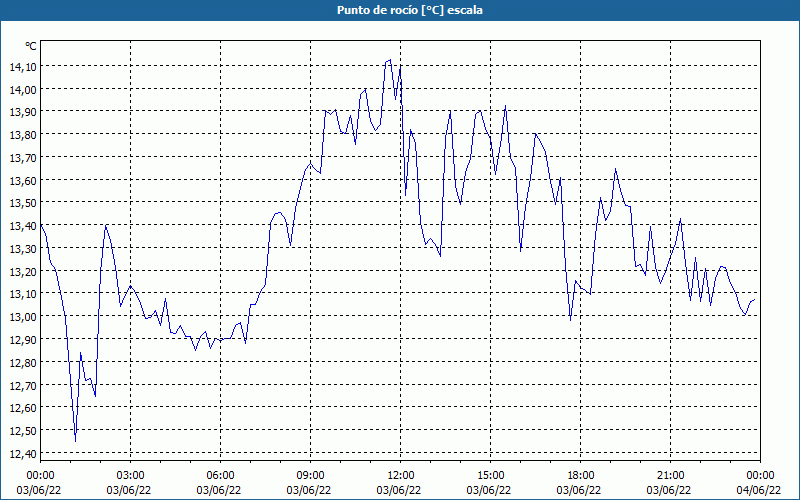This screenshot has width=800, height=500.
Task: Select the 03/06/22 date under 18:00
Action: coord(579,490)
